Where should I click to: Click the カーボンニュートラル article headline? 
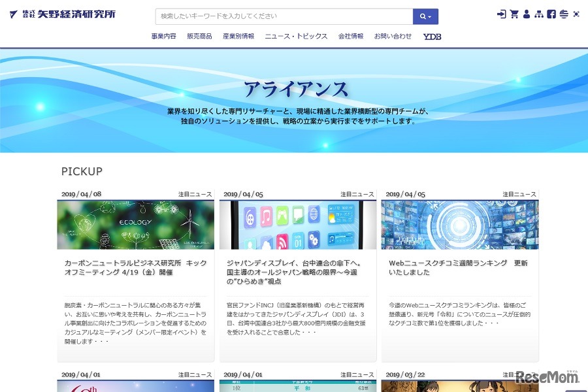135,267
